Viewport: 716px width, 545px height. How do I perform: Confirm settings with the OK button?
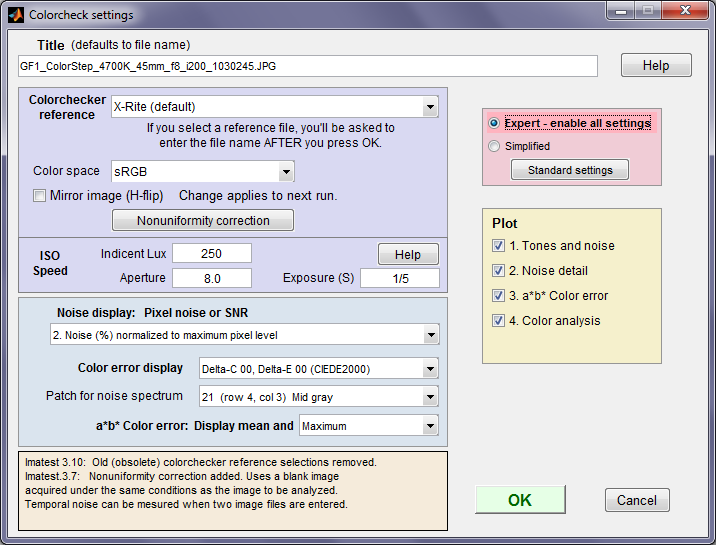point(520,500)
